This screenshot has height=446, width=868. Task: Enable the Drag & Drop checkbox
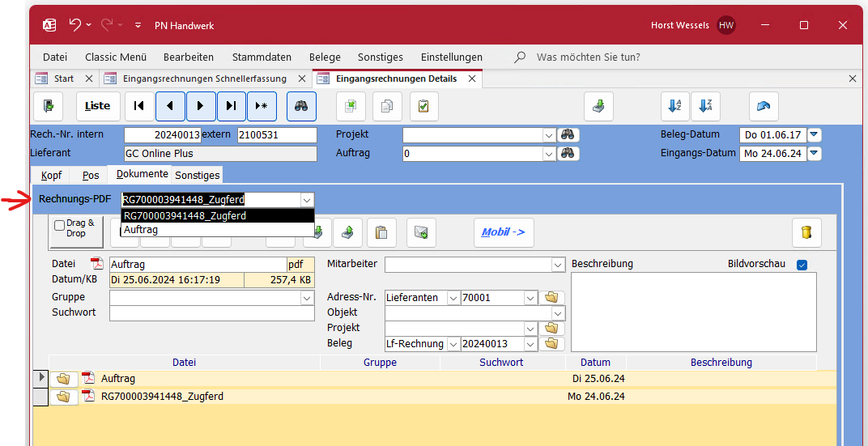tap(59, 226)
